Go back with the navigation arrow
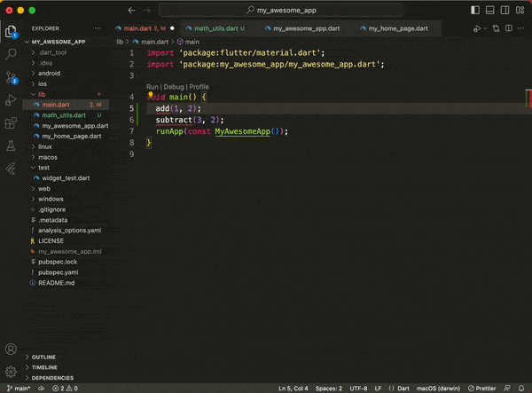The image size is (532, 393). [x=131, y=11]
